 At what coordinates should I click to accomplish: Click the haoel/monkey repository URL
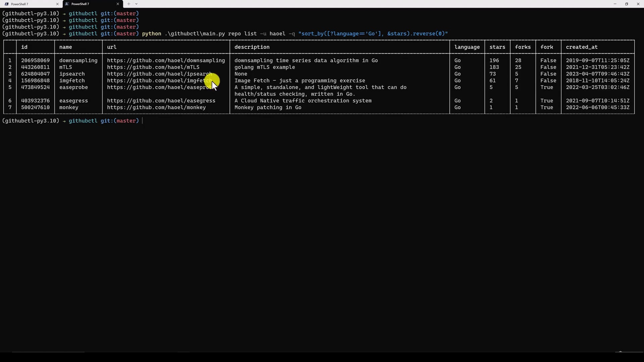pyautogui.click(x=156, y=108)
